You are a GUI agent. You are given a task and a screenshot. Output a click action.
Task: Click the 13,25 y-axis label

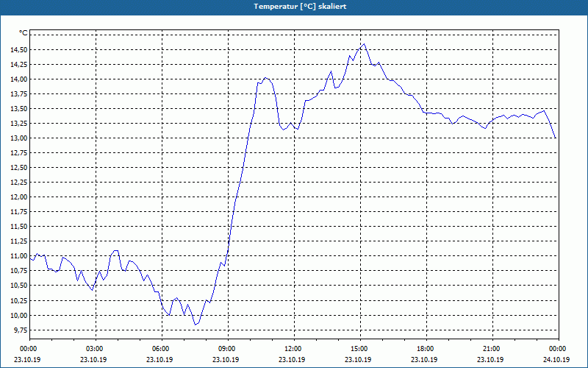pyautogui.click(x=18, y=123)
